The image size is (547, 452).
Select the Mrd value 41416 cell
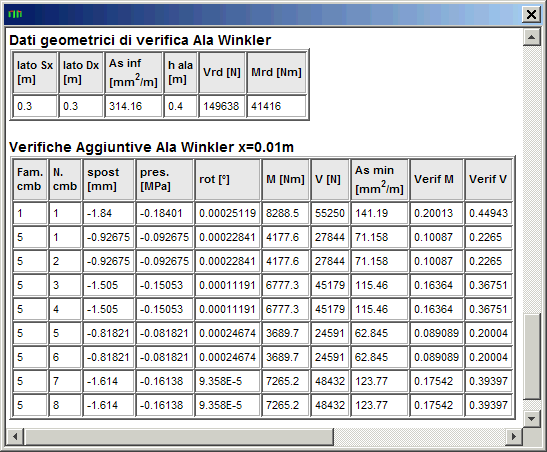276,106
